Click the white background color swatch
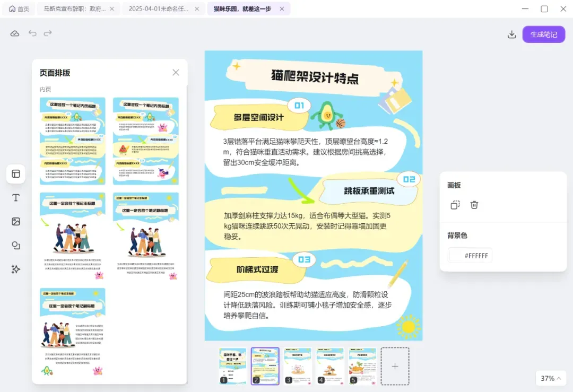 [x=455, y=255]
